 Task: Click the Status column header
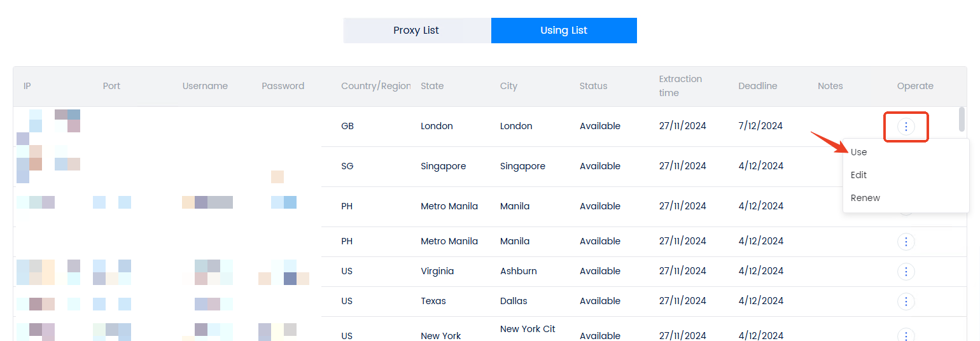[x=593, y=86]
